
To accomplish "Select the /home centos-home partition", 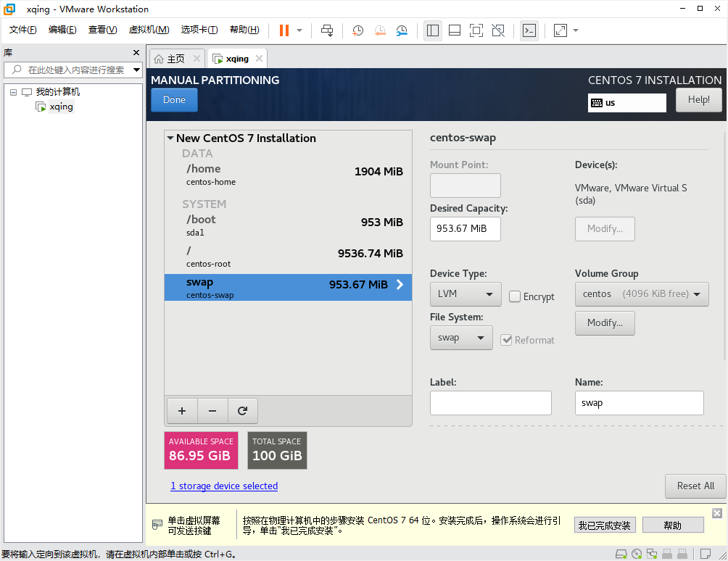I will (288, 175).
